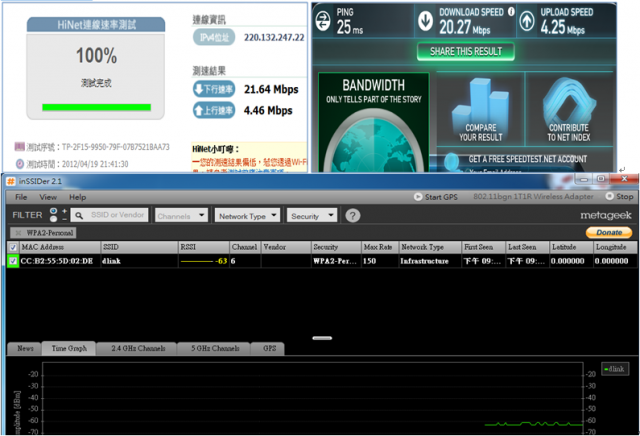The image size is (640, 436).
Task: Click the yellow RSSI signal bar for dlink
Action: pos(197,261)
